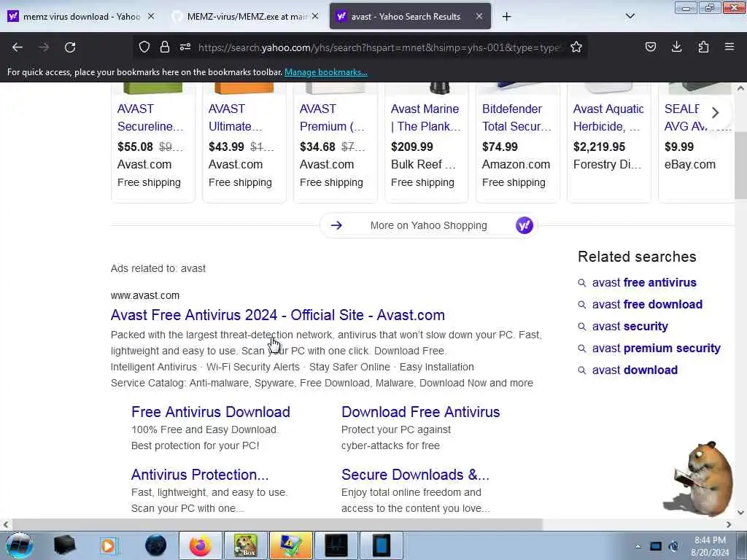
Task: Click More on Yahoo Shopping button
Action: [x=428, y=225]
